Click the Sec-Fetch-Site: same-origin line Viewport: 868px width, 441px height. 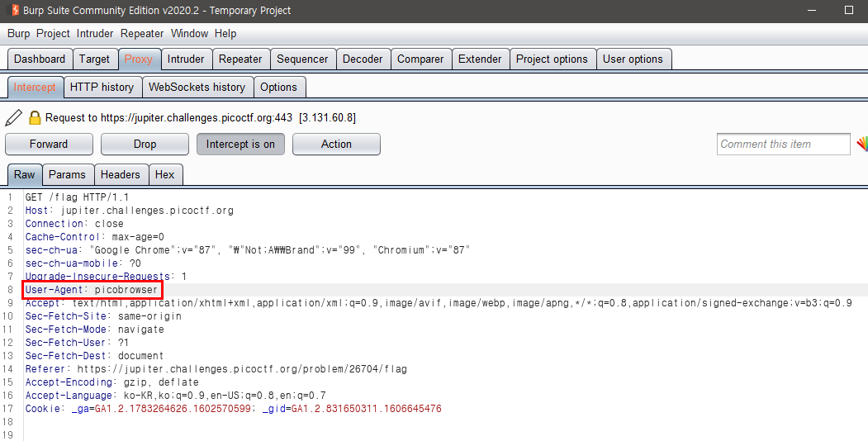(x=103, y=316)
